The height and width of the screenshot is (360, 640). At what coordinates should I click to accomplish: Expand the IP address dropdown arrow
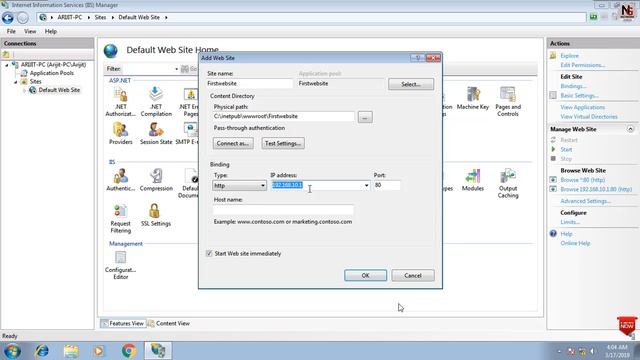coord(366,185)
